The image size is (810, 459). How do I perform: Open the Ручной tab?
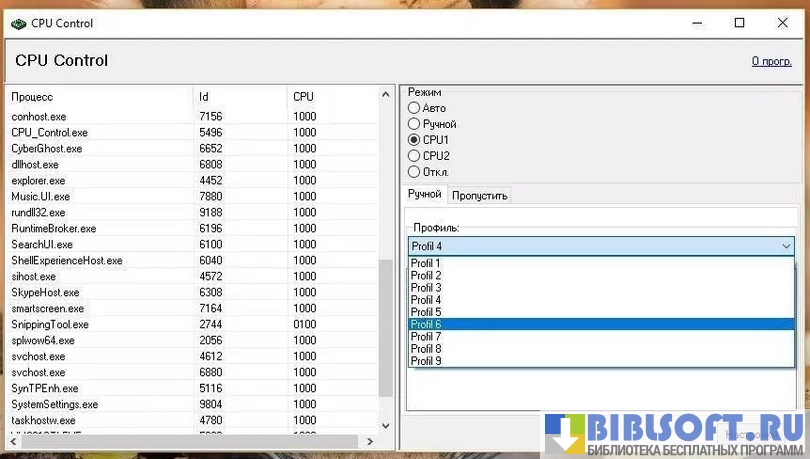pyautogui.click(x=424, y=194)
